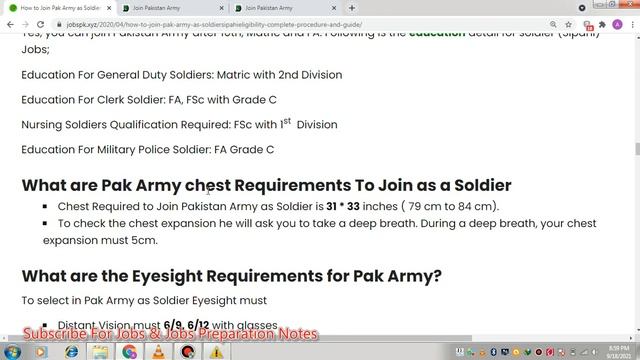The height and width of the screenshot is (360, 640).
Task: Click the '6/9, 6/12' distant vision bullet
Action: (x=167, y=325)
